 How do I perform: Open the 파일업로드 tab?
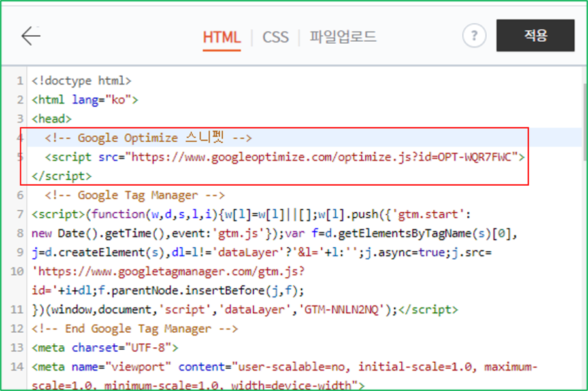343,37
